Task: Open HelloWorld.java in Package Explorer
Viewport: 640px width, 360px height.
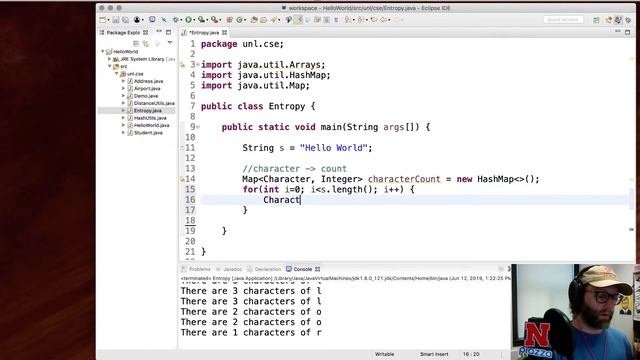Action: pyautogui.click(x=151, y=125)
